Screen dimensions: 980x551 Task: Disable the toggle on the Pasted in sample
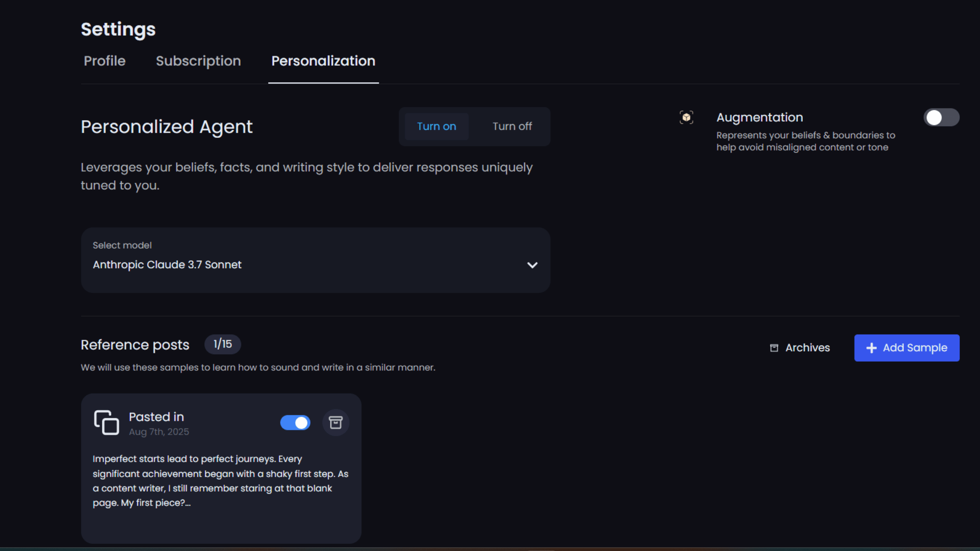295,422
